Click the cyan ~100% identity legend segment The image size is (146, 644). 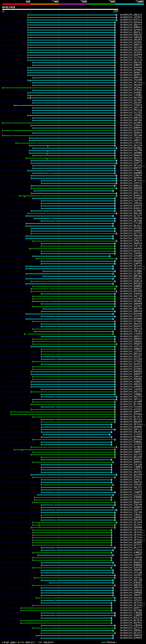click(x=130, y=4)
